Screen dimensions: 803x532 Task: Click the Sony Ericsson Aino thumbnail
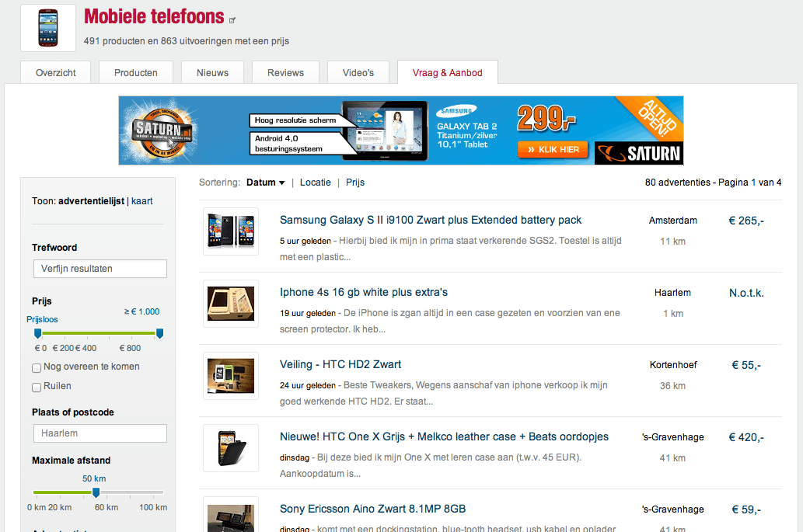231,516
